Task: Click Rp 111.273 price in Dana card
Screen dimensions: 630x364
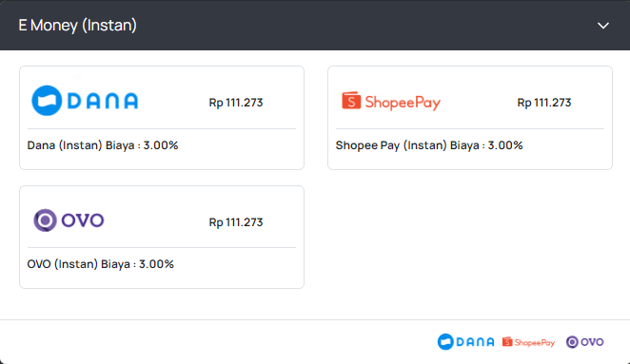Action: pos(236,103)
